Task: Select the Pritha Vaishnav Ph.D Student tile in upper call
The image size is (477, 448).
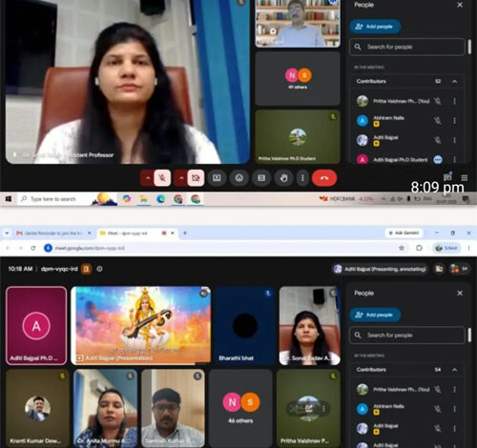Action: coord(298,136)
